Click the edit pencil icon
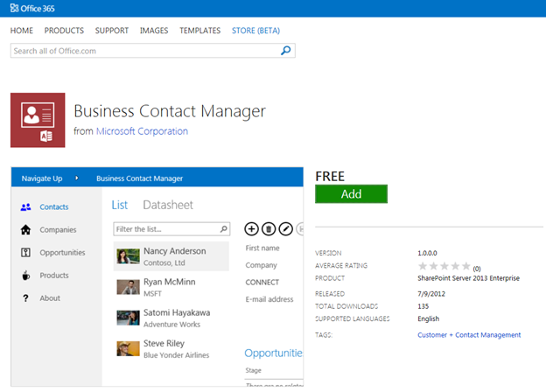546x392 pixels. [x=287, y=228]
